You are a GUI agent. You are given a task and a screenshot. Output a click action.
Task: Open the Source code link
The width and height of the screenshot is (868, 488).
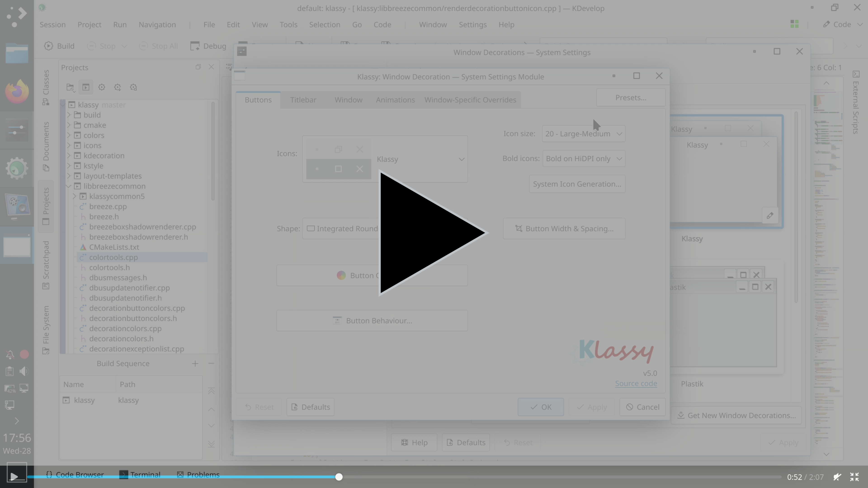tap(636, 384)
